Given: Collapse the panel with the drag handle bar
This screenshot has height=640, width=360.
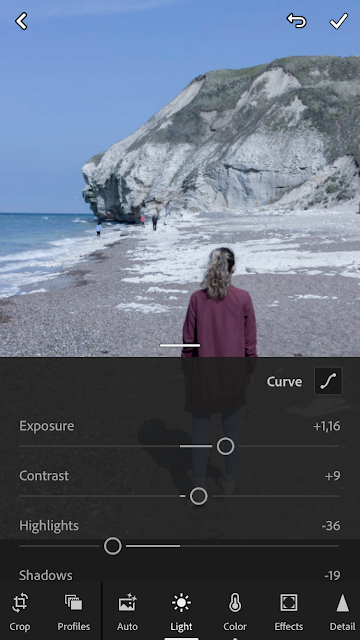Looking at the screenshot, I should coord(180,345).
